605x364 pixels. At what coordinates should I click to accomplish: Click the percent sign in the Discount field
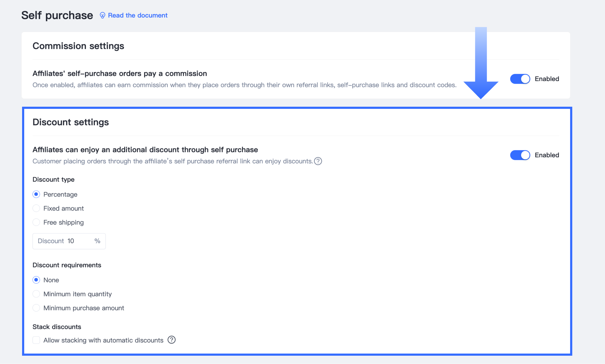coord(97,241)
